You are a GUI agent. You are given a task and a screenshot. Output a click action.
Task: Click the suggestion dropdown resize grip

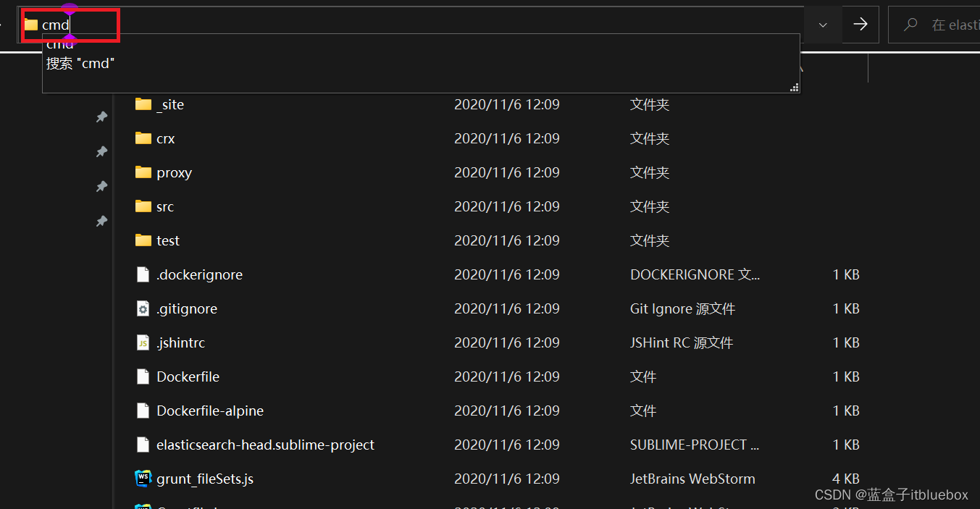coord(794,88)
